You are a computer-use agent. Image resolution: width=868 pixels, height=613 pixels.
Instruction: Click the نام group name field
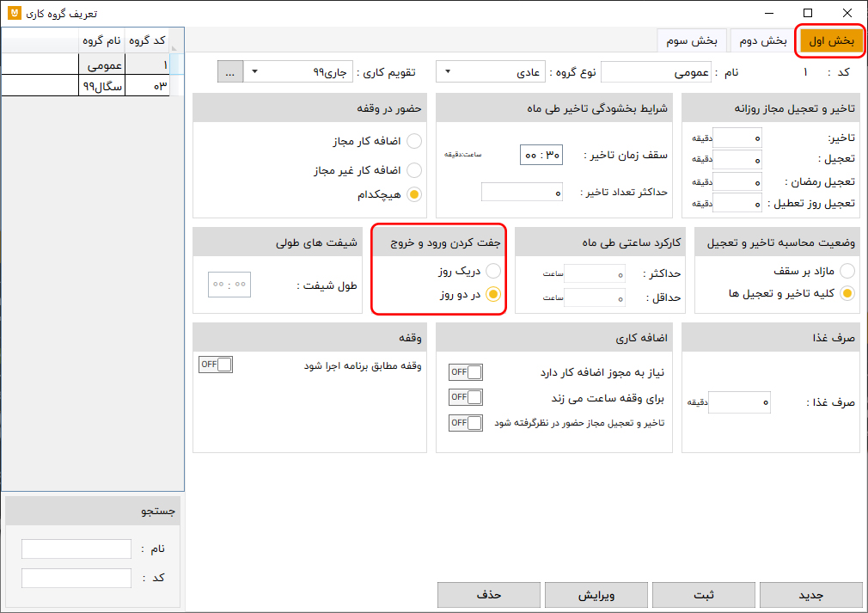[x=656, y=72]
